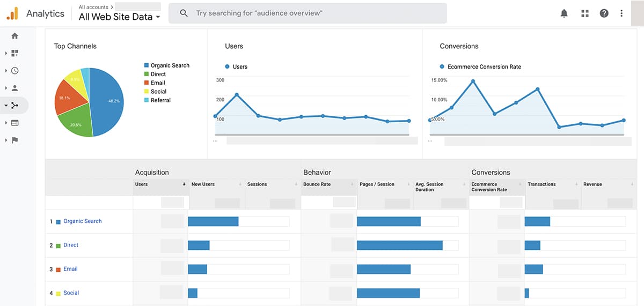Open the Behavior icon in sidebar

coord(14,123)
